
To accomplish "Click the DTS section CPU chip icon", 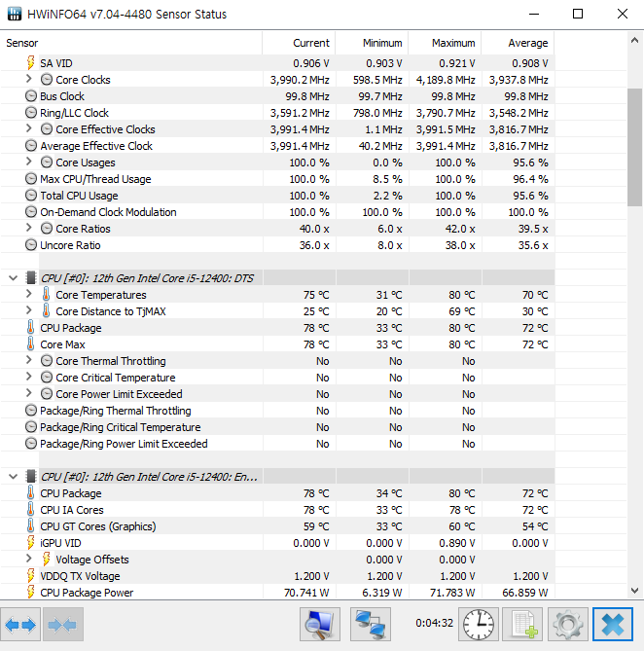I will tap(31, 277).
